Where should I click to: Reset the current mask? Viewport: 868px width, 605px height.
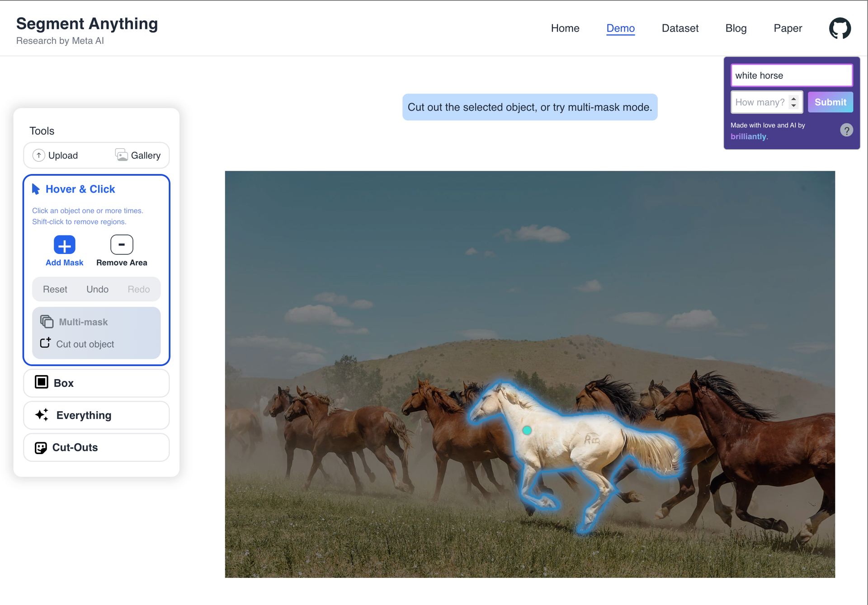(55, 289)
